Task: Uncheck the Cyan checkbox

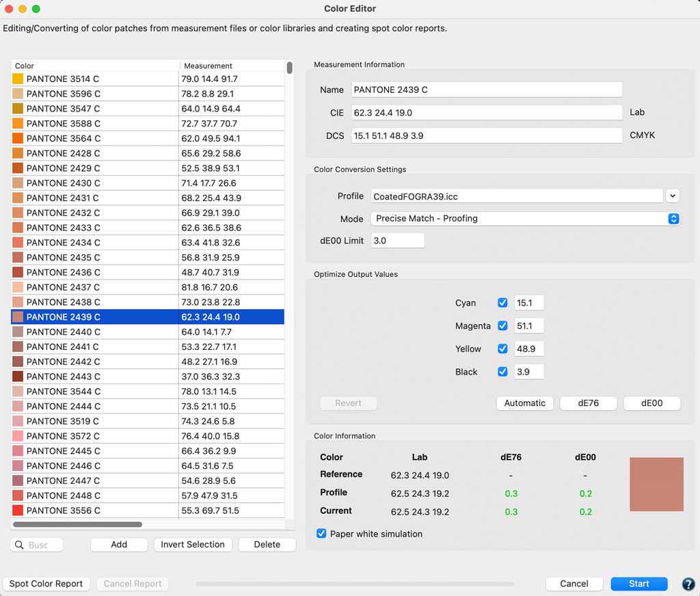Action: (x=502, y=303)
